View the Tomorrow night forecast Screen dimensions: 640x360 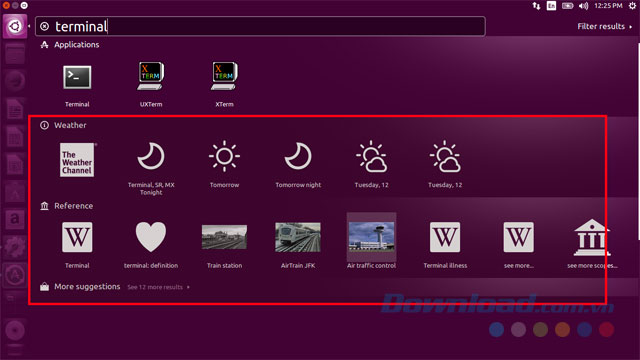click(298, 156)
